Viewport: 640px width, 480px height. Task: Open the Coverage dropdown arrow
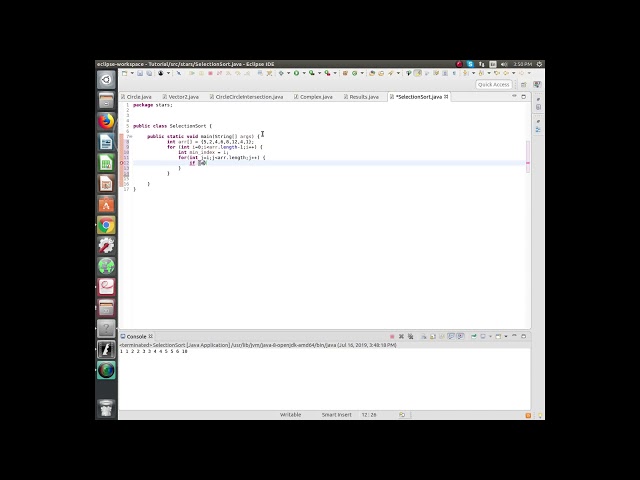click(319, 73)
